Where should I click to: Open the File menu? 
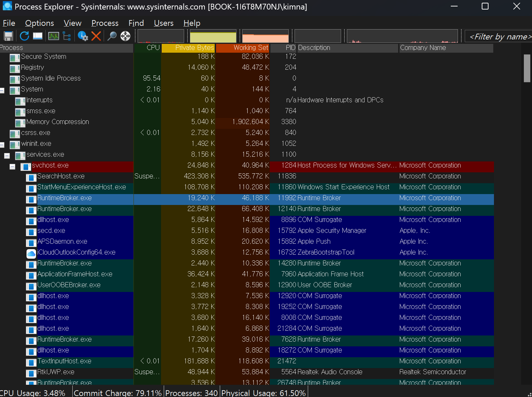click(9, 23)
